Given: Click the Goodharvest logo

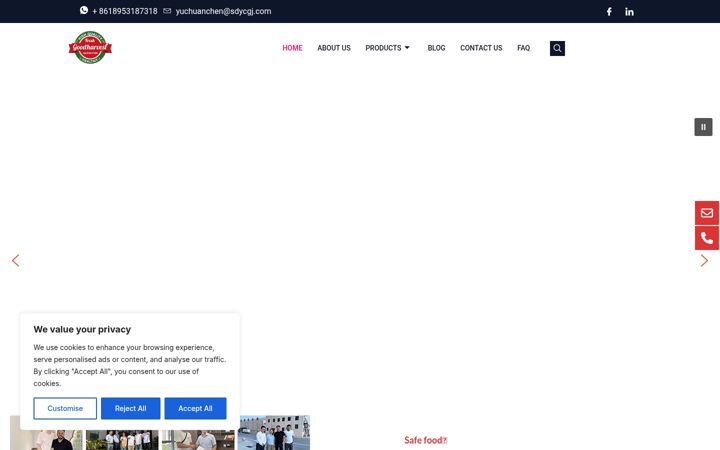Looking at the screenshot, I should 90,47.
